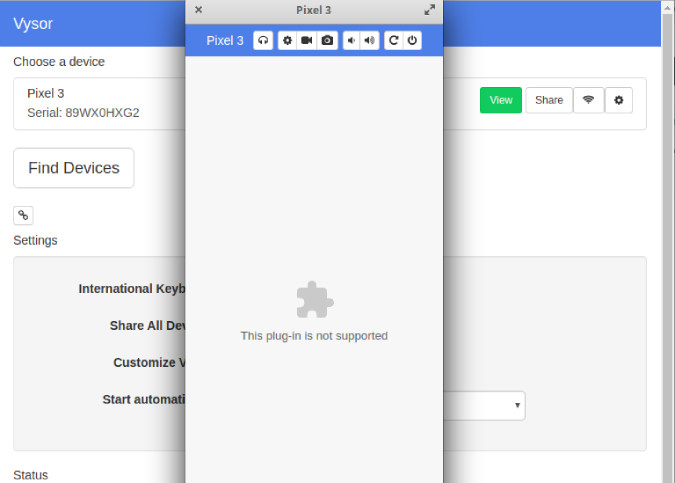675x483 pixels.
Task: Lower device volume with volume down icon
Action: (x=351, y=40)
